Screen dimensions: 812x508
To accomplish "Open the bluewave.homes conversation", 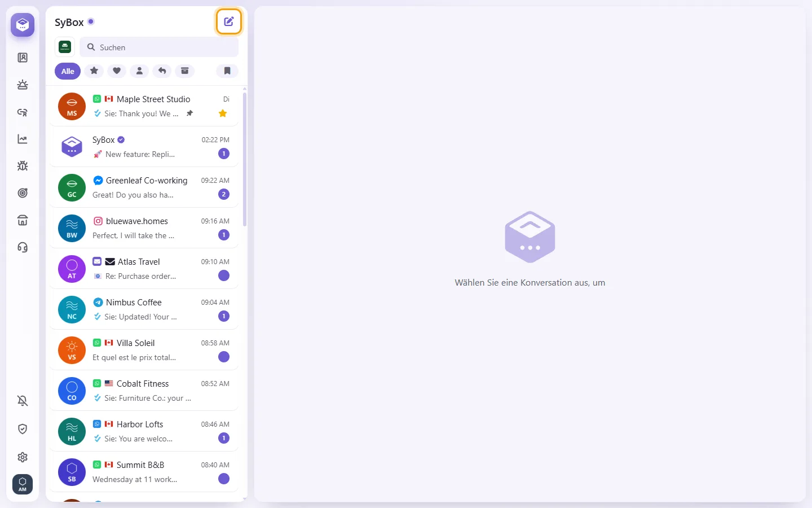I will [144, 228].
